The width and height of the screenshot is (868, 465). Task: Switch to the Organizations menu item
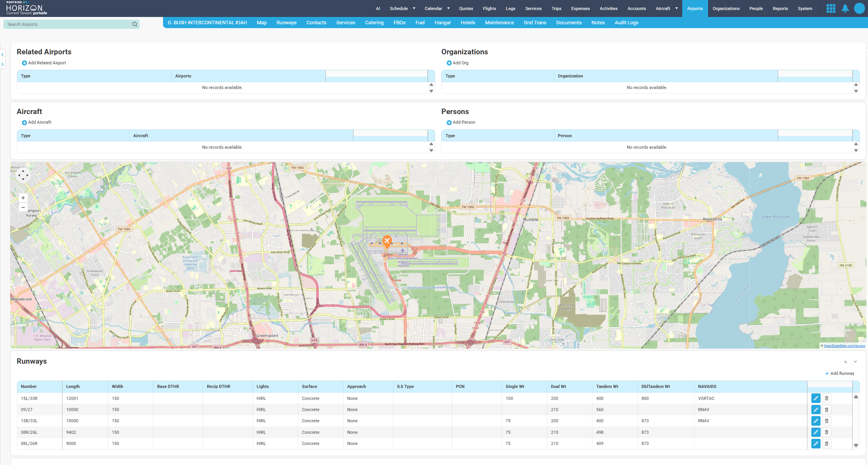[726, 8]
